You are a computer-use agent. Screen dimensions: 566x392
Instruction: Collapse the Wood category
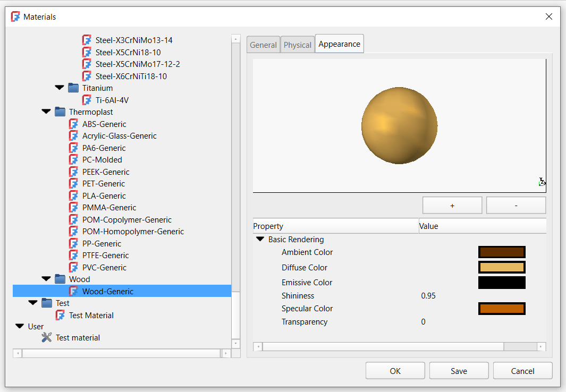[x=46, y=279]
